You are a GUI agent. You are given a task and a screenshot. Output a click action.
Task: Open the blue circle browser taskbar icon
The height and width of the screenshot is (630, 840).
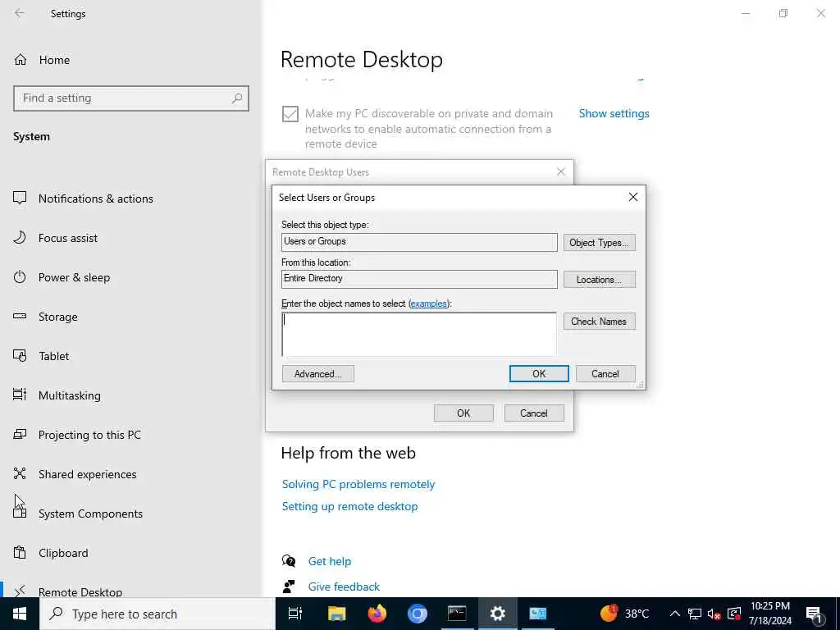[417, 614]
